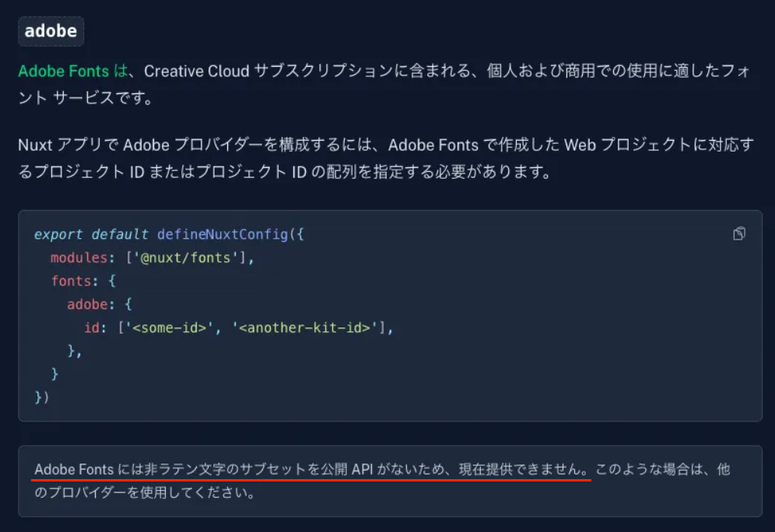The width and height of the screenshot is (775, 532).
Task: Select the code block area
Action: point(311,315)
